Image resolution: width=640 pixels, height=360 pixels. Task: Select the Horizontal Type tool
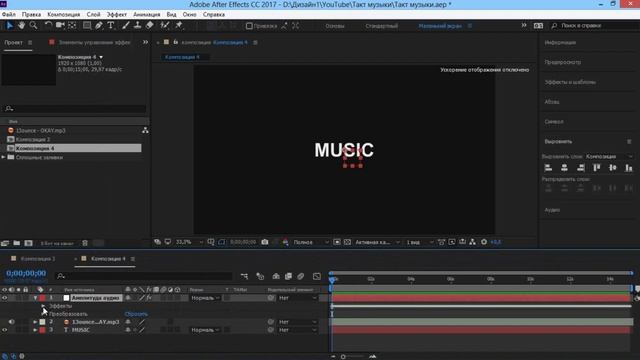point(111,25)
